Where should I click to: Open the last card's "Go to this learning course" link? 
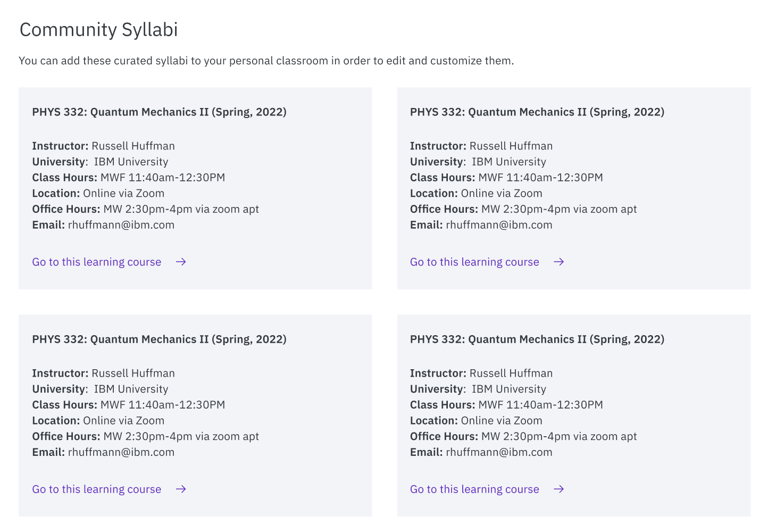[474, 489]
